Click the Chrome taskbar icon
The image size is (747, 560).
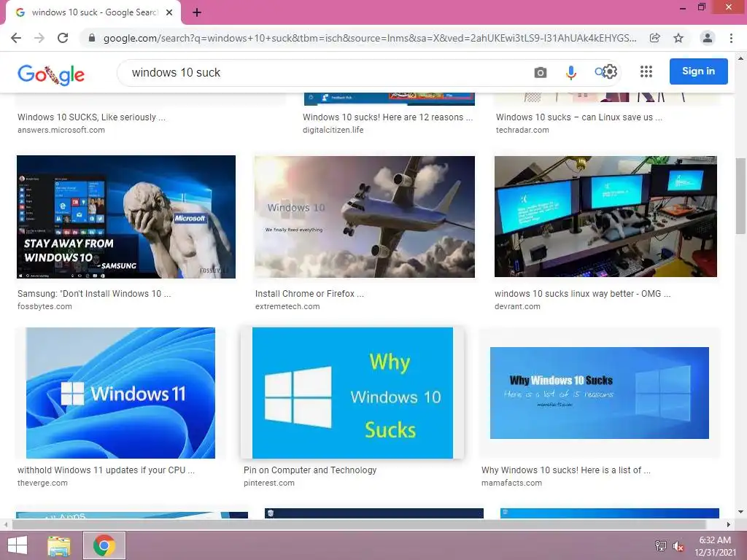click(x=104, y=545)
